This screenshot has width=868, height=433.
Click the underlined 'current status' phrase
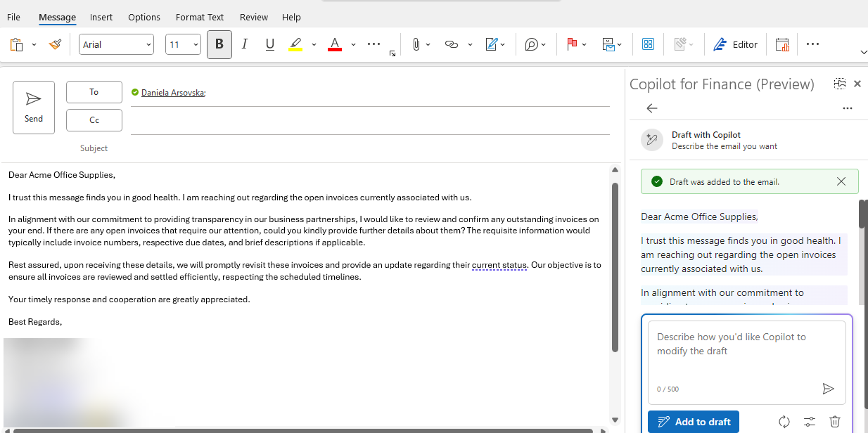(x=499, y=266)
